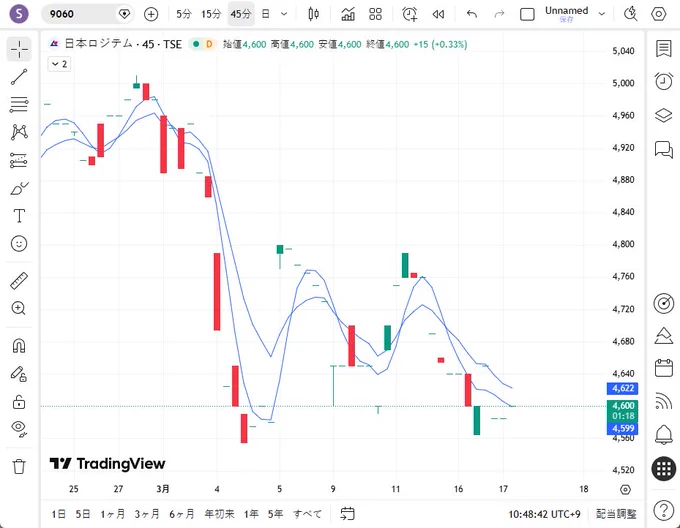The width and height of the screenshot is (680, 528).
Task: Open quick search icon
Action: (x=631, y=14)
